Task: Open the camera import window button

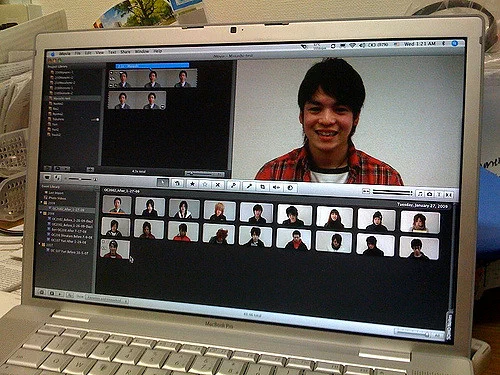Action: [47, 177]
